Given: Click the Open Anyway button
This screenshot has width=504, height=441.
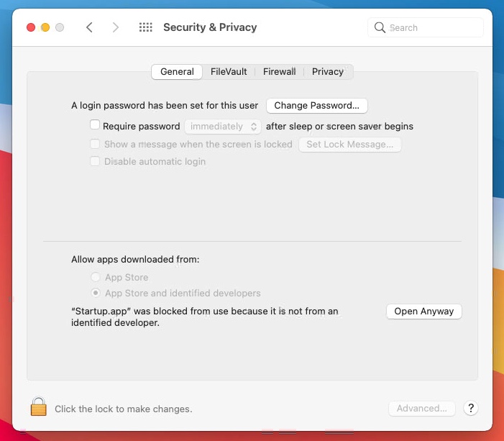Looking at the screenshot, I should tap(424, 312).
